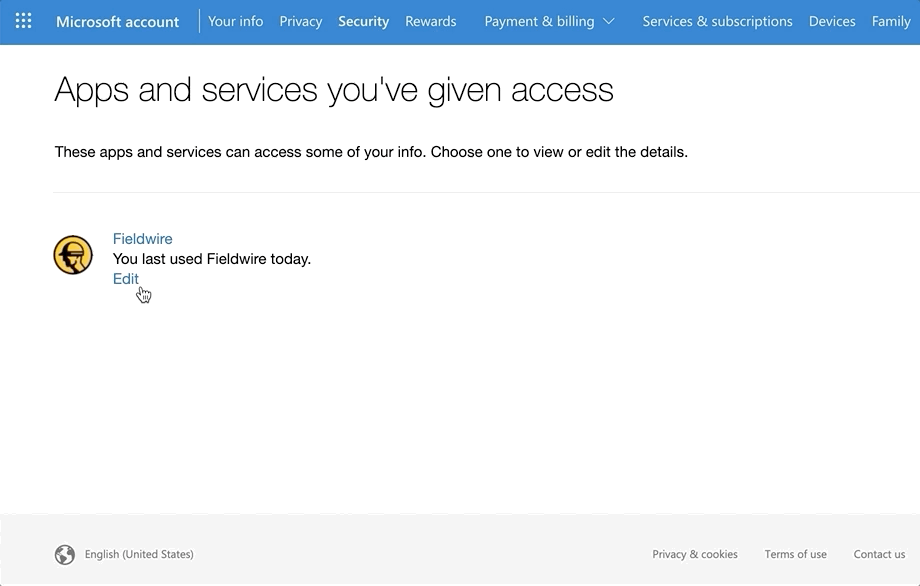This screenshot has width=920, height=586.
Task: Click the globe language icon in footer
Action: coord(65,554)
